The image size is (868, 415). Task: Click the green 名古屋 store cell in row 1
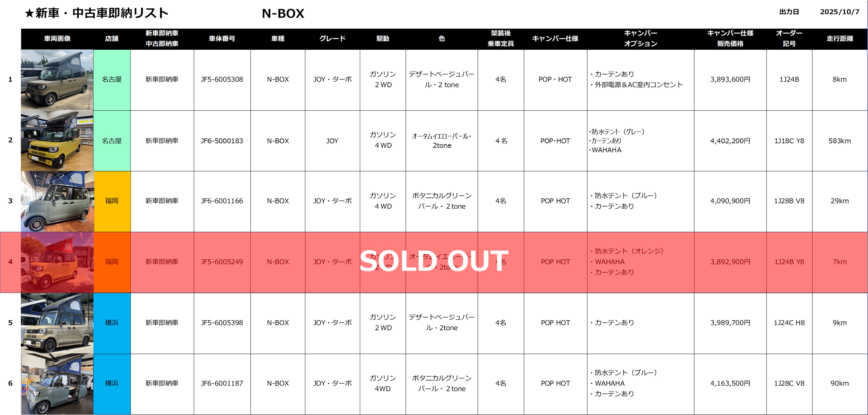tap(112, 80)
